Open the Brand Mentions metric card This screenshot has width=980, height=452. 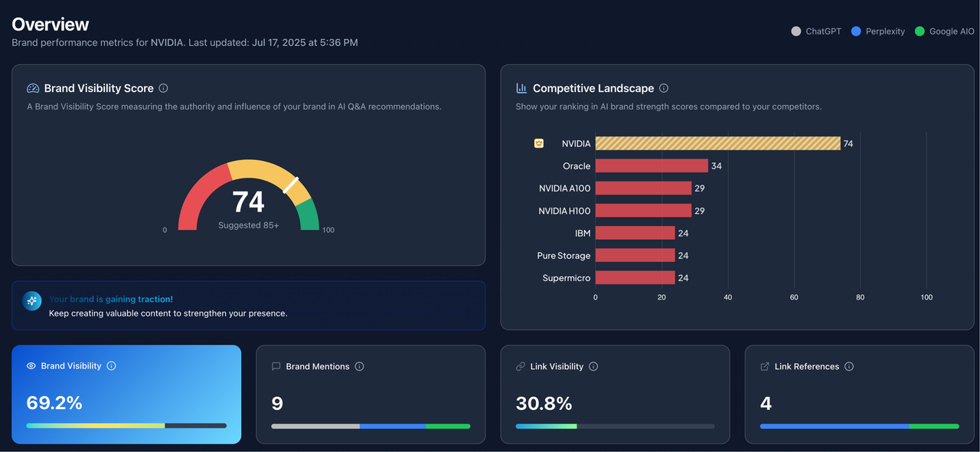tap(371, 395)
